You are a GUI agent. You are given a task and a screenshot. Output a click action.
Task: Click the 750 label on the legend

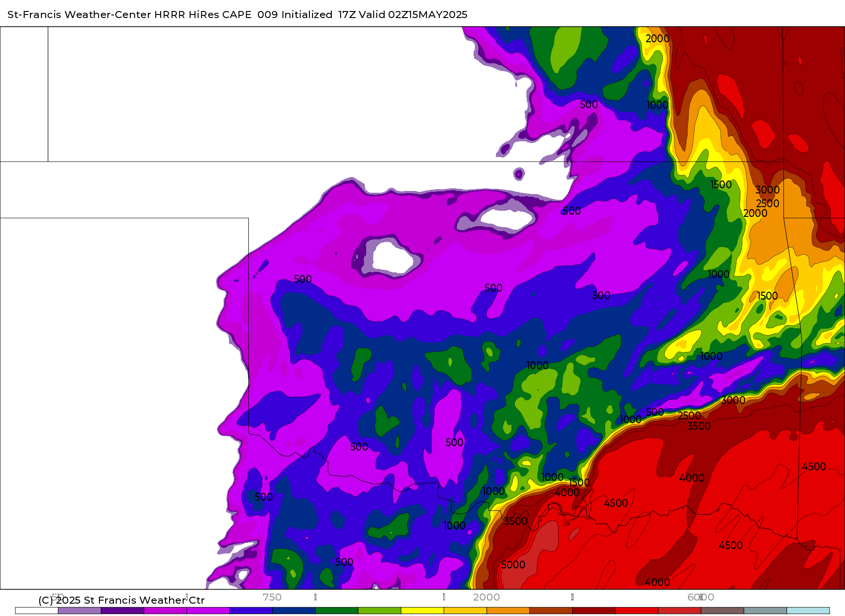(272, 597)
